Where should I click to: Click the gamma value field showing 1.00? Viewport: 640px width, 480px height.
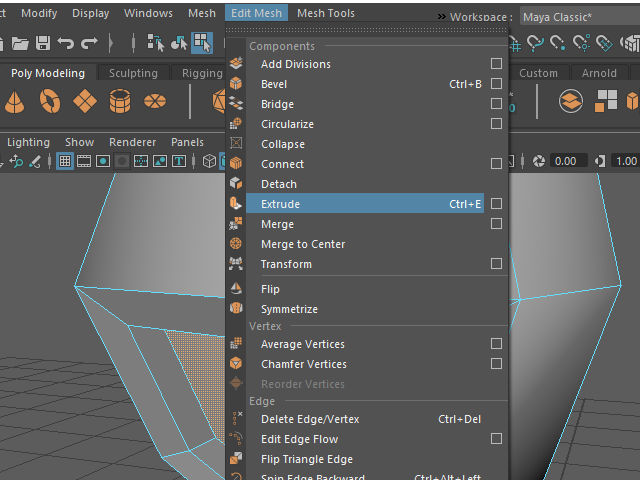625,161
